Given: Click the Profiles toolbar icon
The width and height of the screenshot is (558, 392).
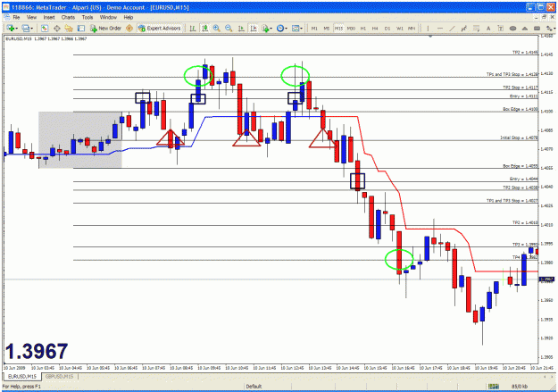Looking at the screenshot, I should (25, 28).
